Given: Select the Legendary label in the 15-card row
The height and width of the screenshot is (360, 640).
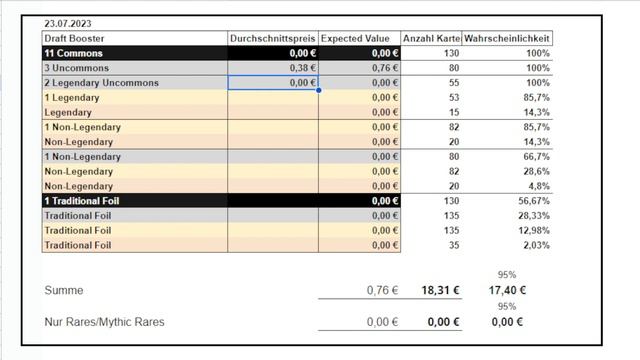Looking at the screenshot, I should 135,112.
